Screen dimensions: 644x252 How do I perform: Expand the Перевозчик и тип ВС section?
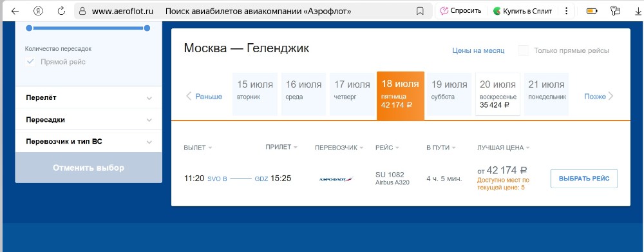pos(88,141)
